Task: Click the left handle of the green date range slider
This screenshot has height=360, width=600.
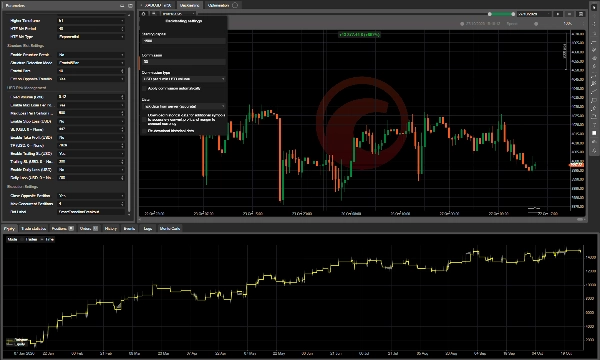Action: 489,14
